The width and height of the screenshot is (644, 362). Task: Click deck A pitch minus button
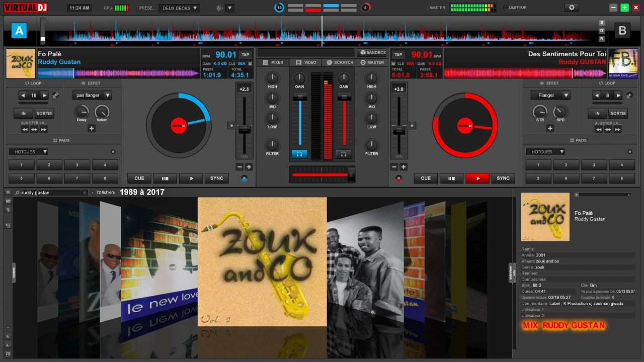coord(239,167)
